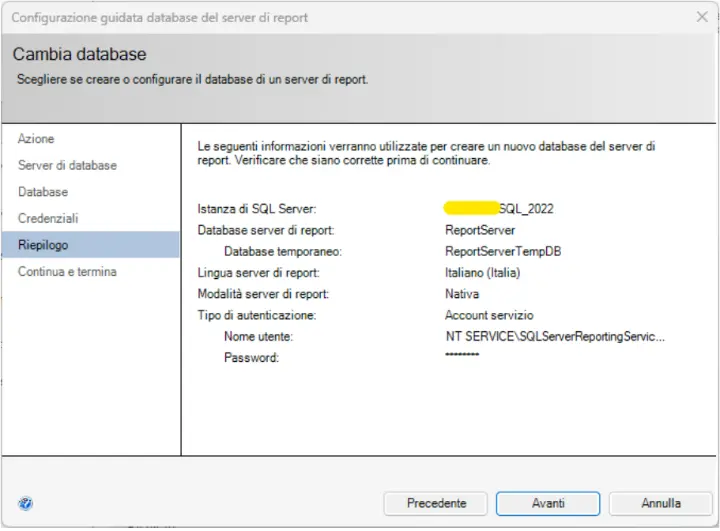Click the masked password value
Screen dimensions: 720x531
[x=462, y=354]
